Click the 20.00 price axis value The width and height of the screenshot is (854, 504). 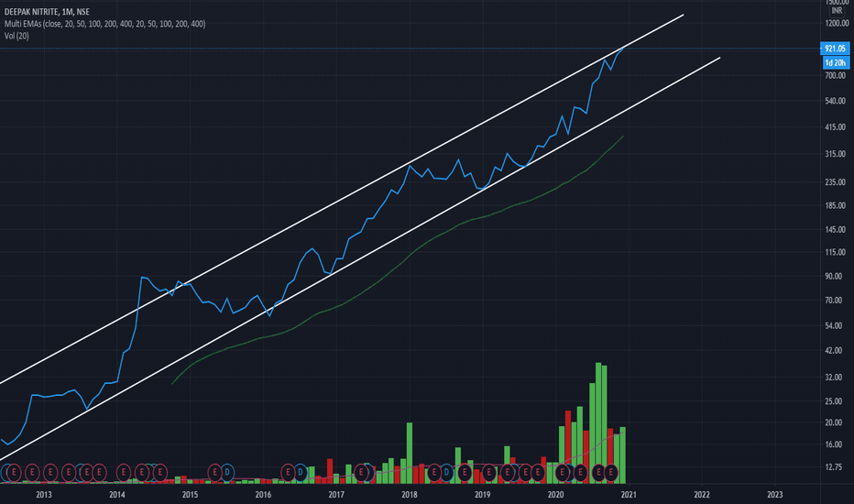point(834,422)
